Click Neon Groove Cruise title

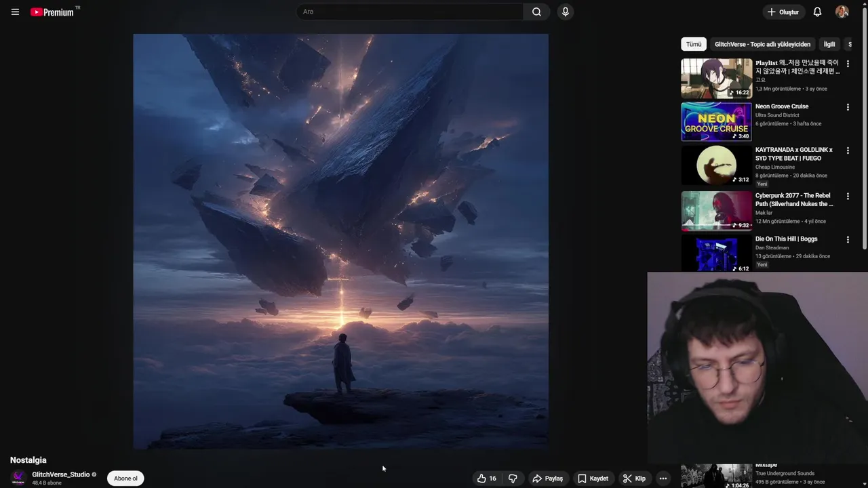coord(782,106)
